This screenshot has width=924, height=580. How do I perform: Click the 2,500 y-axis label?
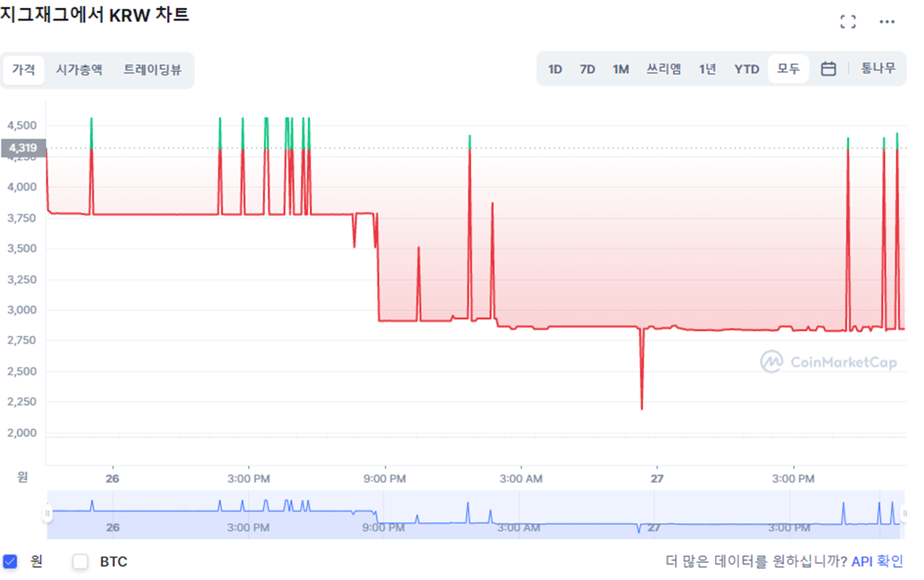click(22, 372)
